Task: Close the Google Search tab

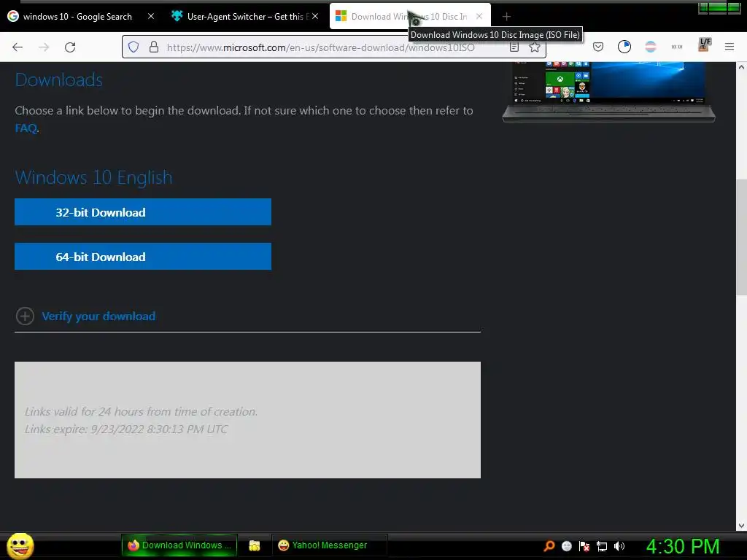Action: [x=150, y=16]
